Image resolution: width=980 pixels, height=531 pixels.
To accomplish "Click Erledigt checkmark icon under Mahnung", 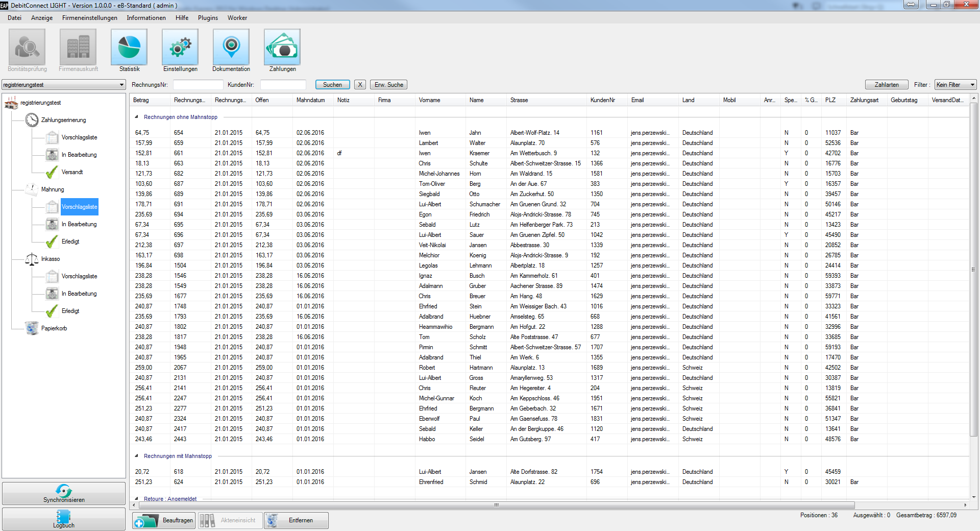I will (x=52, y=242).
